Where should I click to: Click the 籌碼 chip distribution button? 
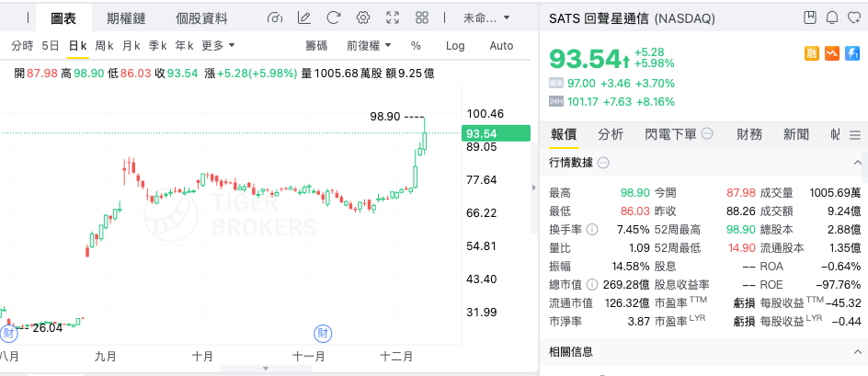point(316,45)
